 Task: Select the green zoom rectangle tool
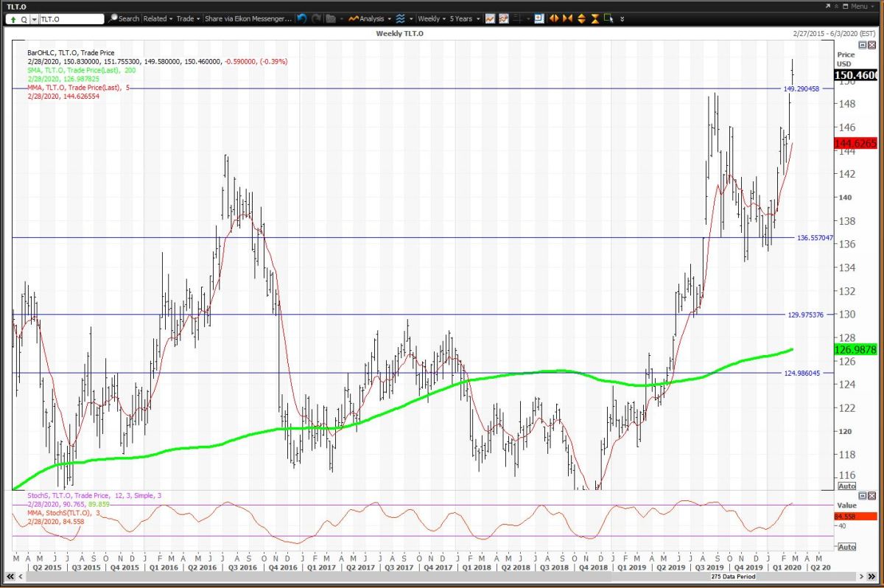[609, 18]
